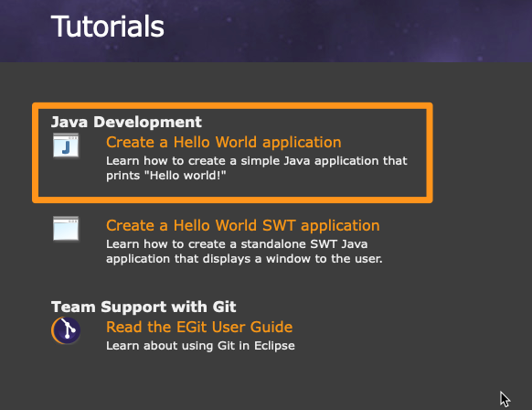Viewport: 532px width, 410px height.
Task: Click 'application that displays a window to the user' line
Action: [244, 259]
